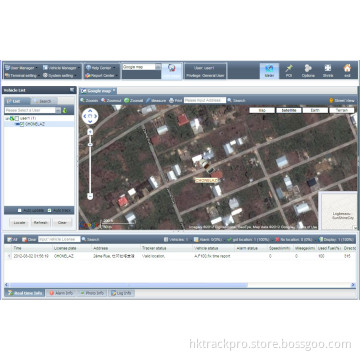Click the overview mini-map thumbnail
The width and height of the screenshot is (360, 360).
click(x=338, y=210)
